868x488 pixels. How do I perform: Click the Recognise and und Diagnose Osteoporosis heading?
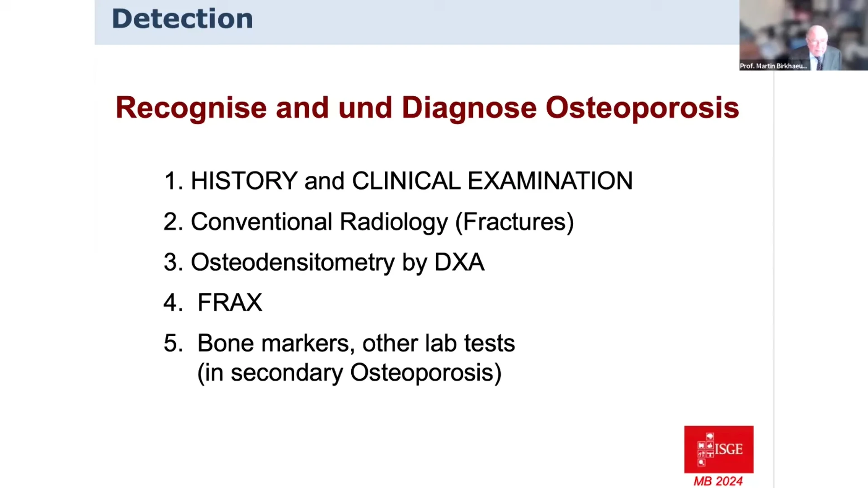427,108
